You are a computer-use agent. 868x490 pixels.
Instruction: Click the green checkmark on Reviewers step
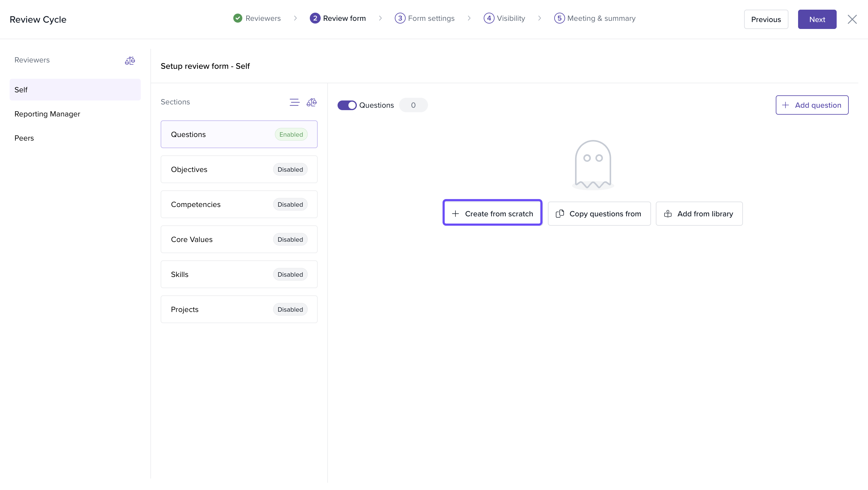tap(237, 18)
